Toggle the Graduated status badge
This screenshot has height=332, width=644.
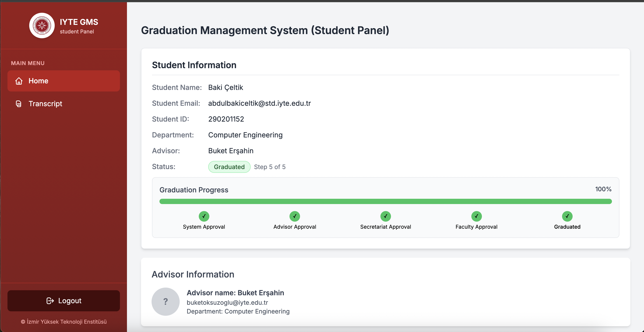[229, 167]
